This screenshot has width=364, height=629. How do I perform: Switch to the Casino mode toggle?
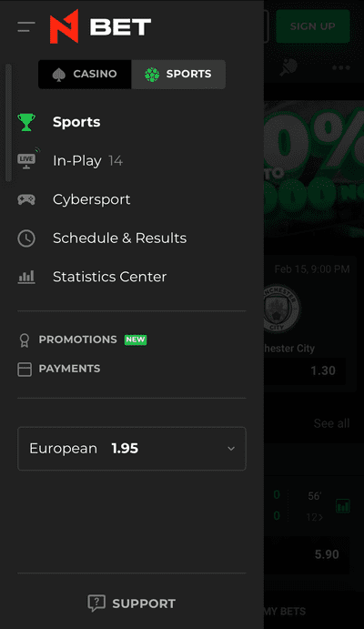click(x=85, y=75)
